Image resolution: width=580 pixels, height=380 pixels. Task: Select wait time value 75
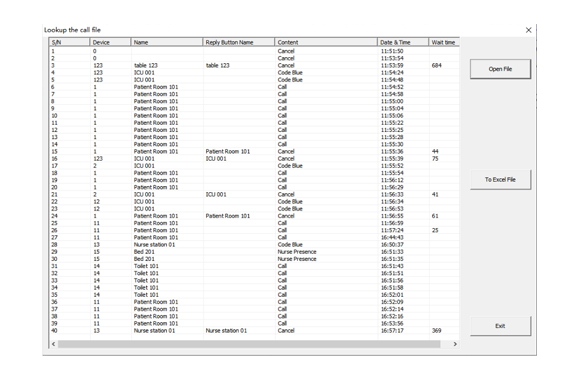coord(435,158)
